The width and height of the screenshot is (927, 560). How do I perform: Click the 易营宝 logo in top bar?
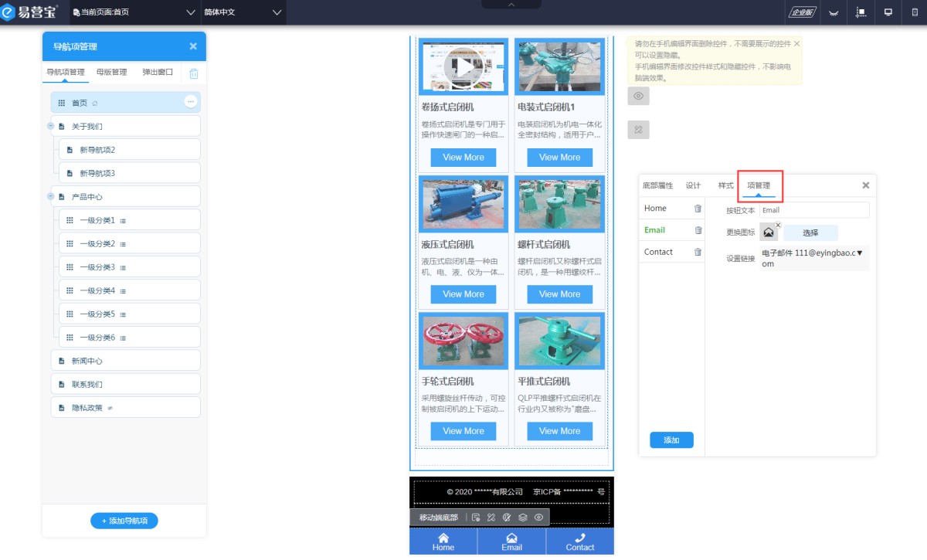click(x=29, y=12)
